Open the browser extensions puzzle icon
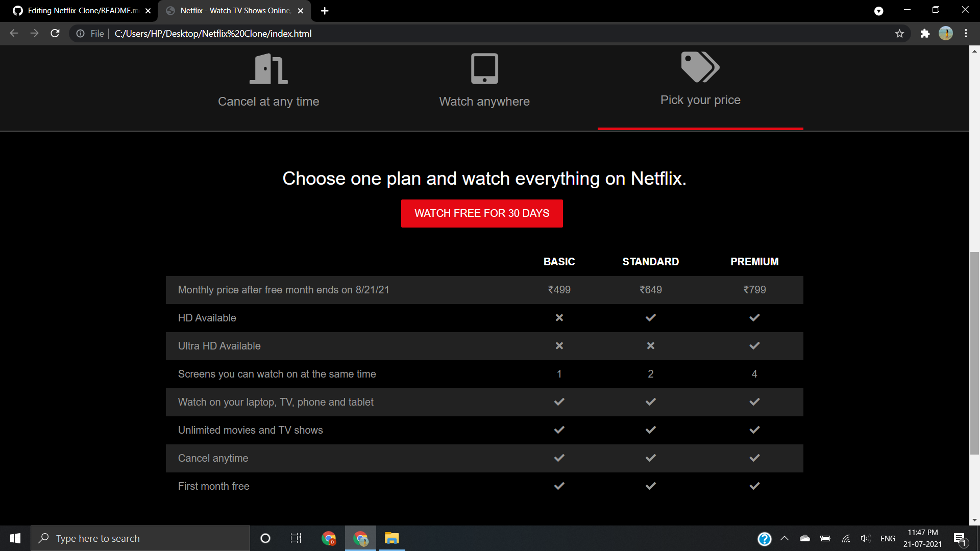 point(925,34)
